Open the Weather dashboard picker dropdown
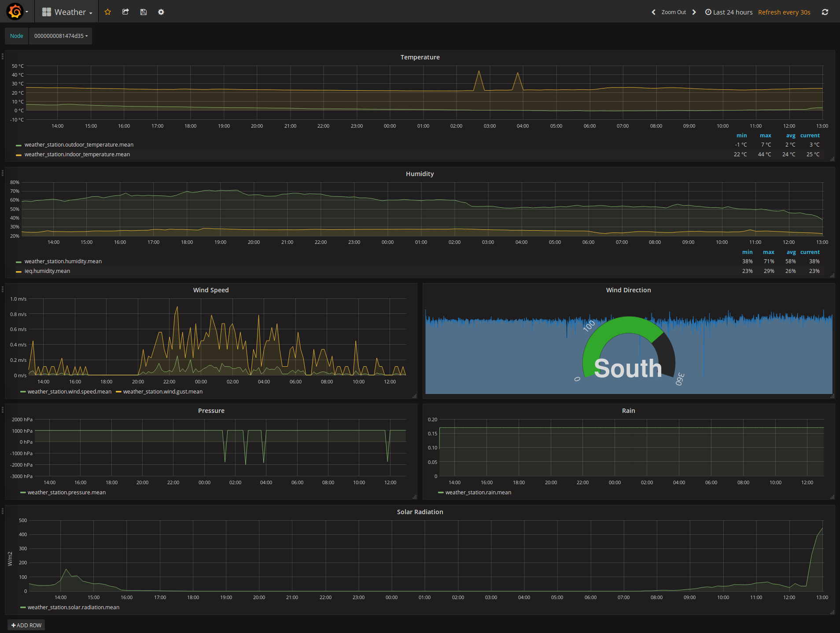 67,12
